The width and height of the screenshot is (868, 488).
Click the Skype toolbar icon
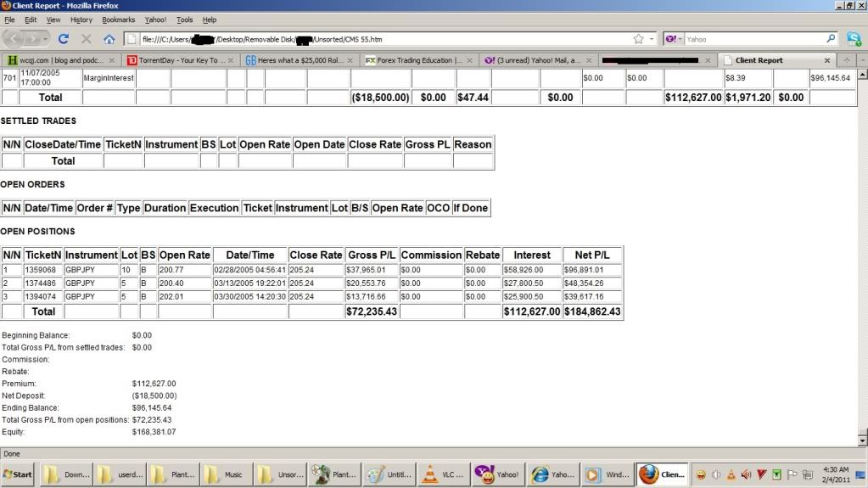[854, 39]
